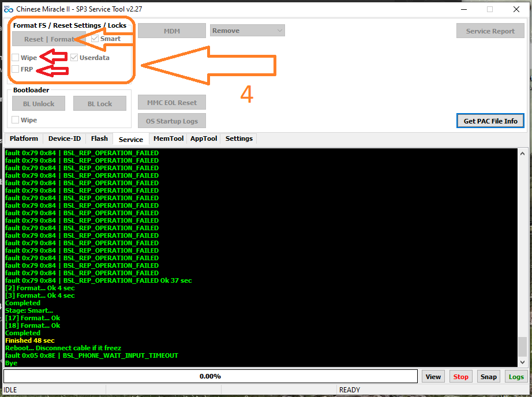Image resolution: width=532 pixels, height=397 pixels.
Task: Click the log scrollbar thumb
Action: [523, 347]
